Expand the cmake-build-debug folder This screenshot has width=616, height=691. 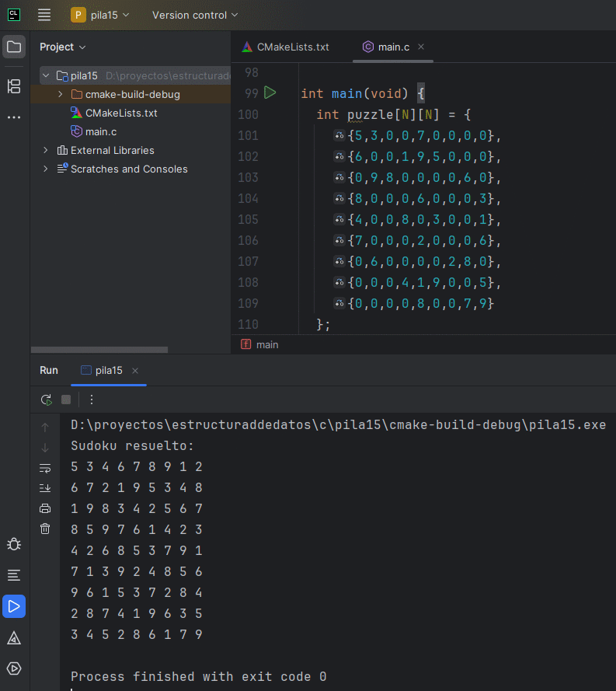pos(61,94)
